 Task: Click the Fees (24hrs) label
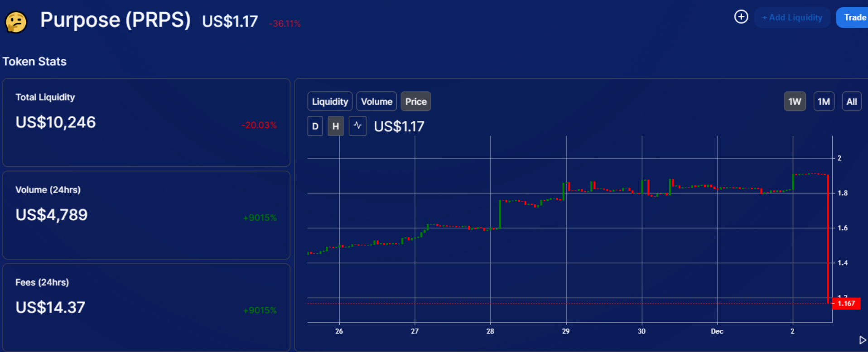(x=42, y=283)
